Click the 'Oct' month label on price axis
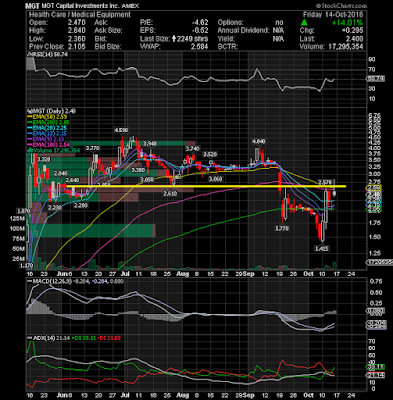Viewport: 393px width, 400px height. (309, 274)
